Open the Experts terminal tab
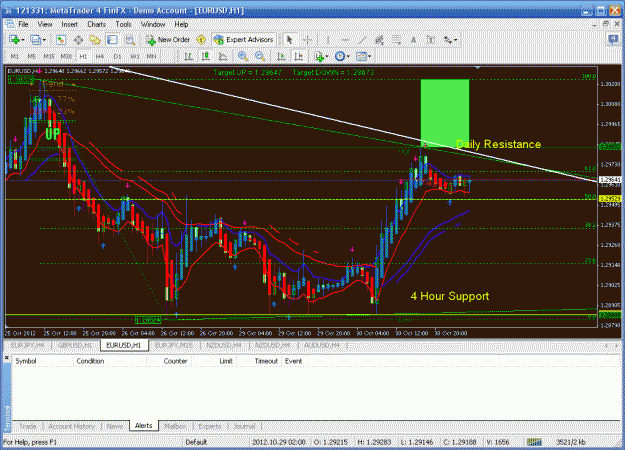The width and height of the screenshot is (625, 450). coord(210,426)
